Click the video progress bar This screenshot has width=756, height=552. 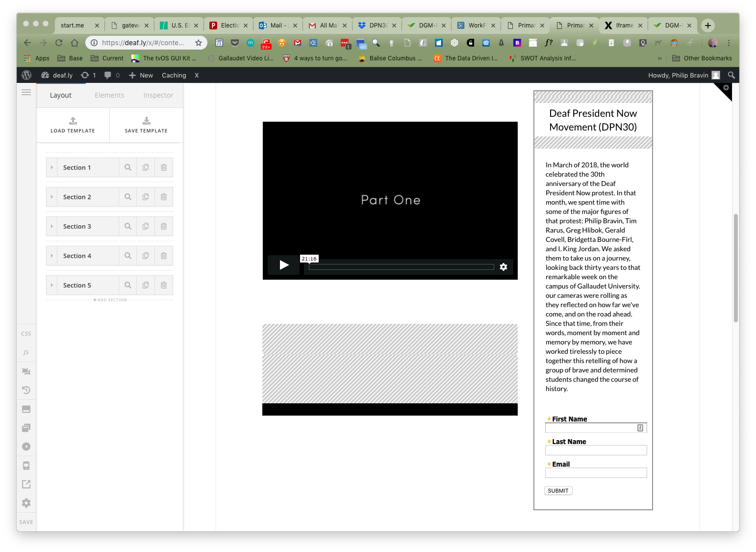click(x=402, y=267)
